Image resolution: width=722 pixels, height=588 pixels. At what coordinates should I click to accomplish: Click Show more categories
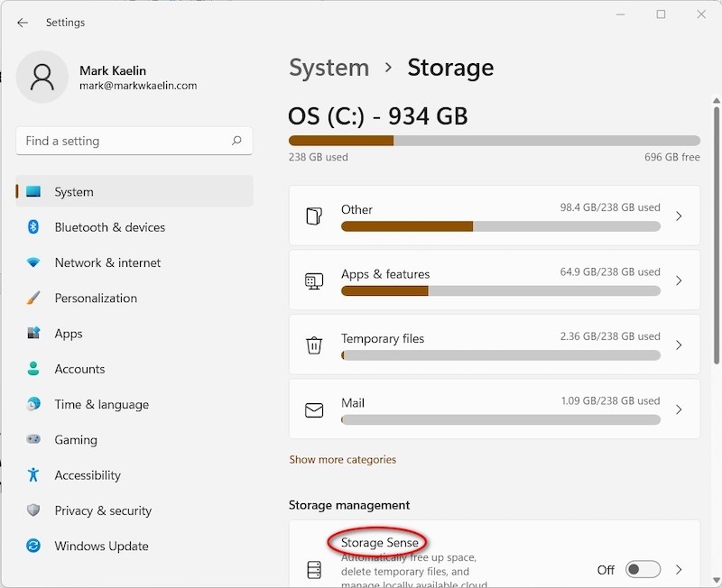[343, 459]
